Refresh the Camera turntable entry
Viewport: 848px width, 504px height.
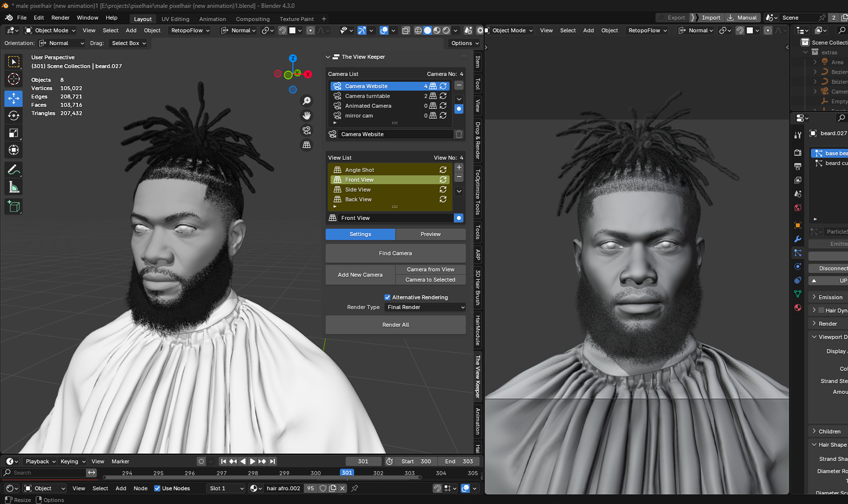pyautogui.click(x=443, y=96)
